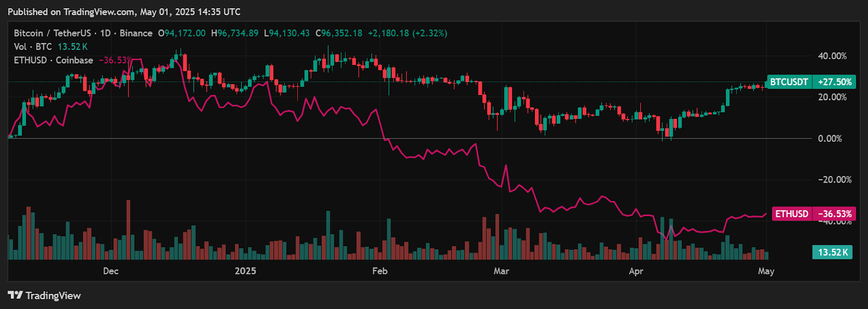Click the Vol · BTC indicator legend
Viewport: 868px width, 309px height.
point(33,47)
